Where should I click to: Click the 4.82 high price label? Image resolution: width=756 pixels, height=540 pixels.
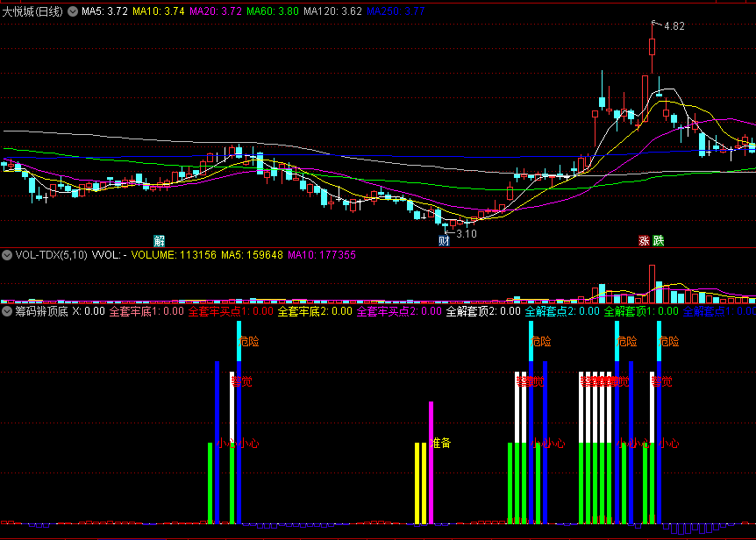pos(674,26)
